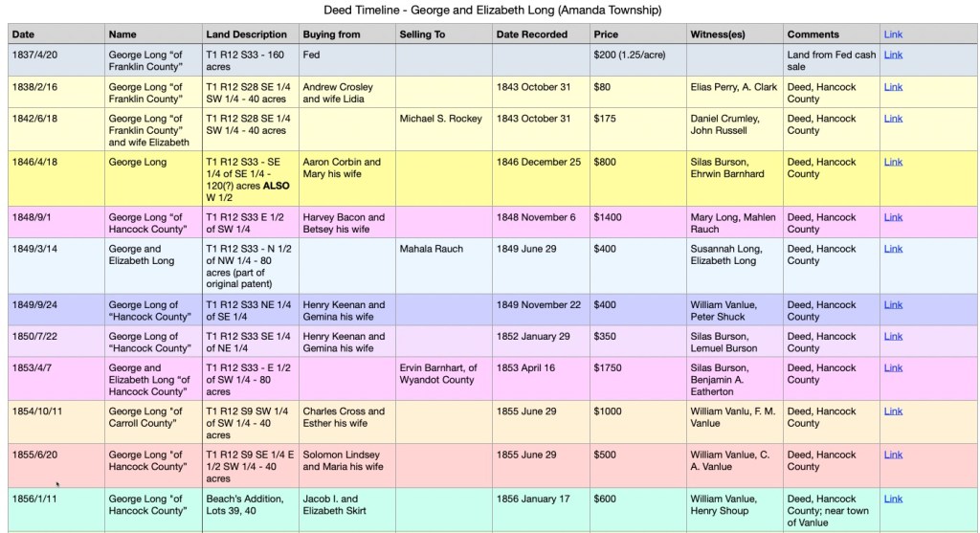This screenshot has width=980, height=533.
Task: Open the Link for the 1837/4/20 deed
Action: 892,56
